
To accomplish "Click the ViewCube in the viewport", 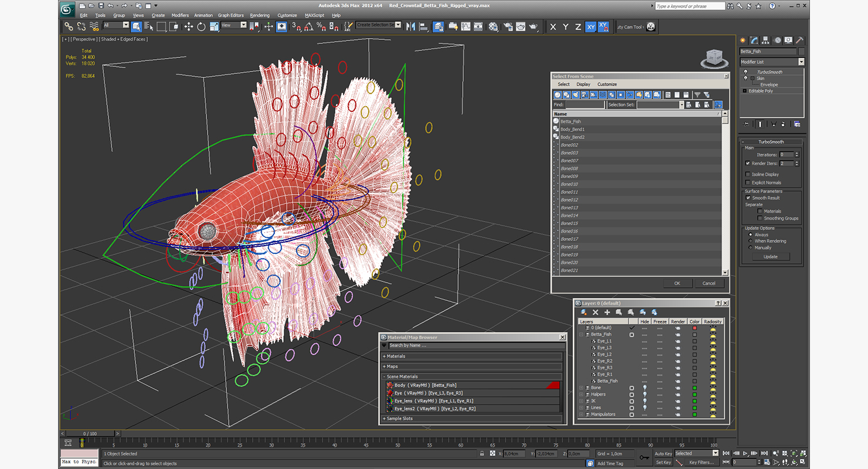I will pos(714,57).
